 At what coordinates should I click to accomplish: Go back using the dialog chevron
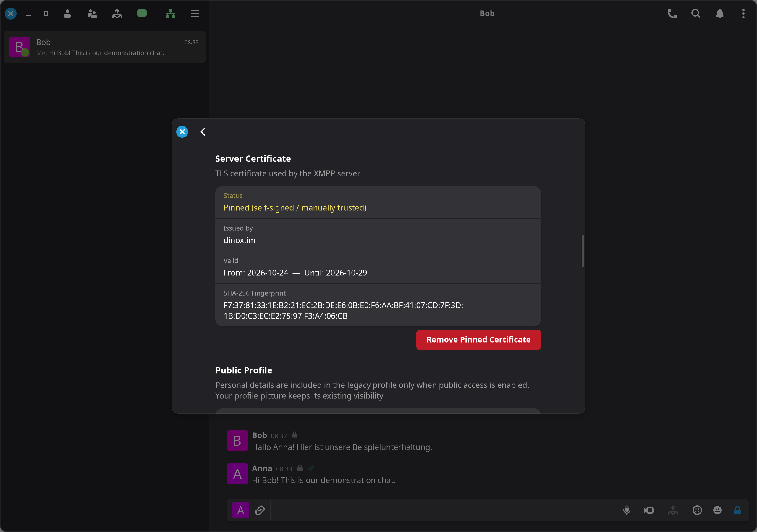coord(203,132)
